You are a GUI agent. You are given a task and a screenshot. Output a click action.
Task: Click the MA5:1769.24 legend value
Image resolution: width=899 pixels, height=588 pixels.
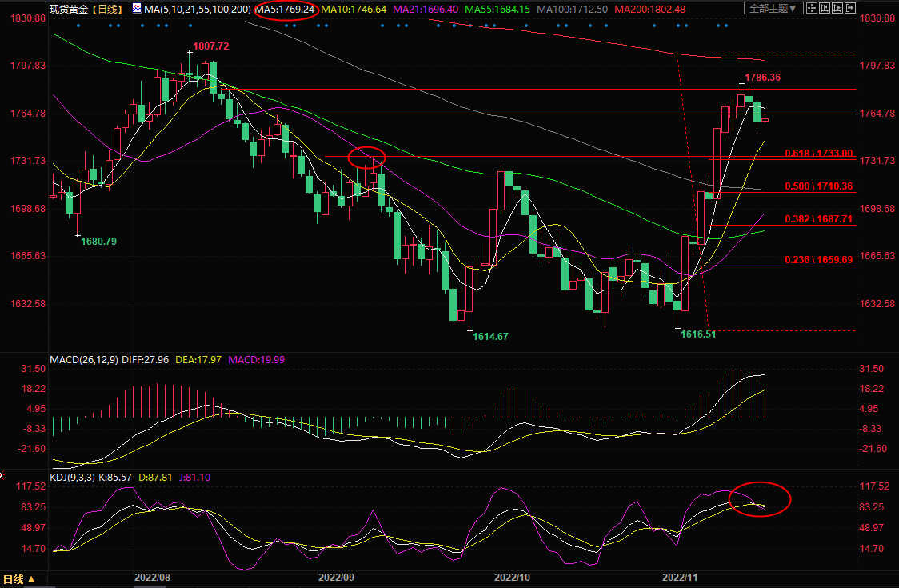tap(286, 10)
